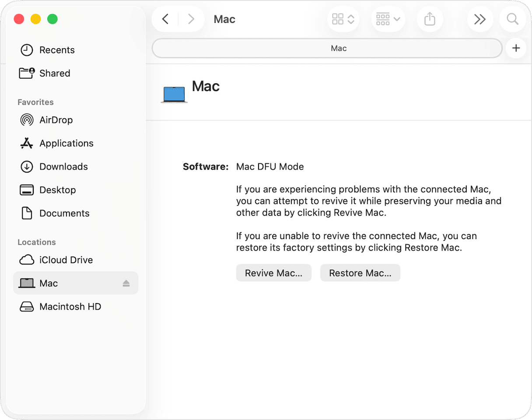Select Recents in the sidebar
532x420 pixels.
57,50
